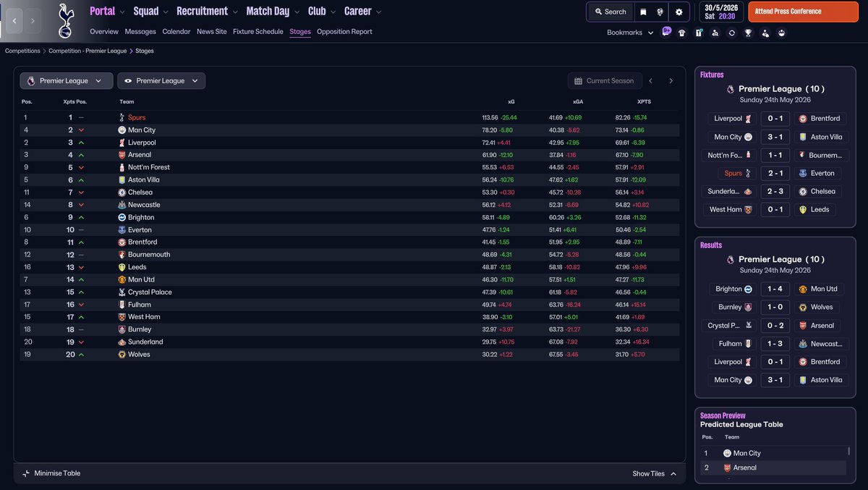
Task: Open the Portal menu
Action: 107,11
